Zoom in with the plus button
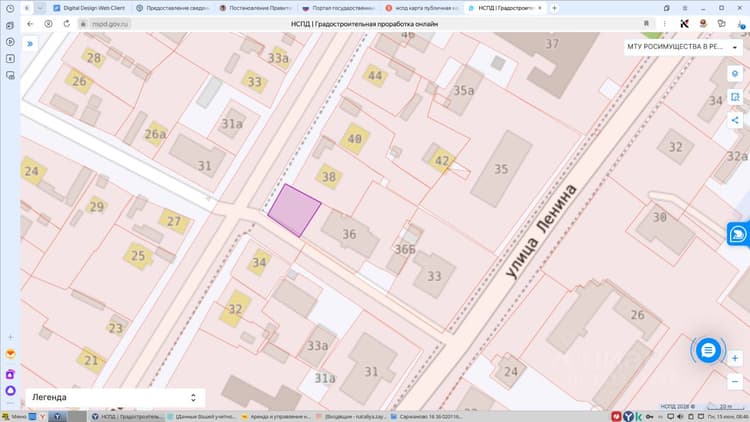The width and height of the screenshot is (750, 422). pos(735,358)
